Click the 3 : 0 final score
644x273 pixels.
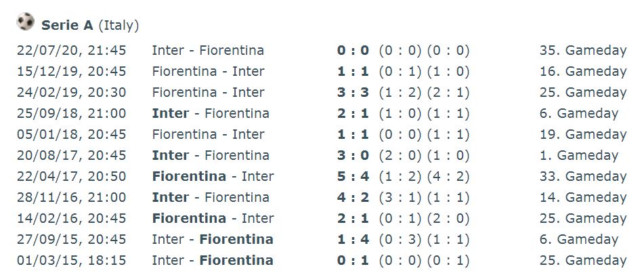(x=353, y=155)
